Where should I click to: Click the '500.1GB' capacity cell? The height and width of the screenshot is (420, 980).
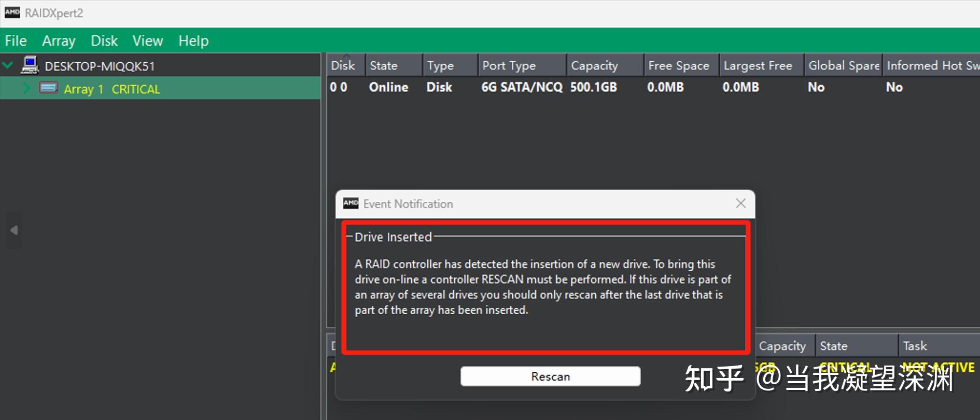(x=594, y=87)
